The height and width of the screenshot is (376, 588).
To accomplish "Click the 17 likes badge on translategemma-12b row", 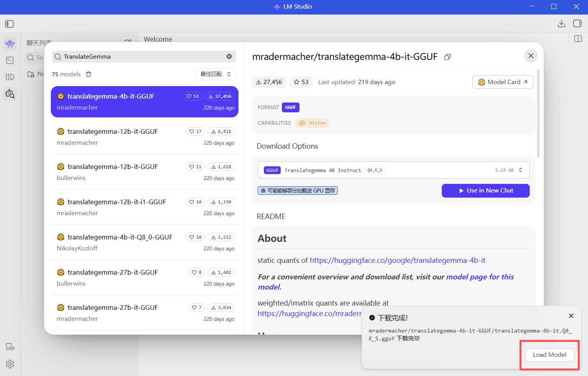I will pos(195,131).
